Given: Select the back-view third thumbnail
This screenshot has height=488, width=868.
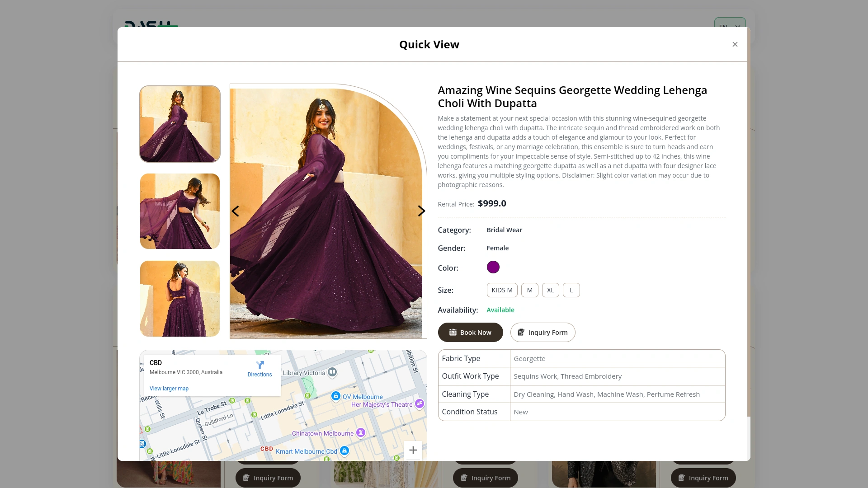Looking at the screenshot, I should tap(180, 298).
